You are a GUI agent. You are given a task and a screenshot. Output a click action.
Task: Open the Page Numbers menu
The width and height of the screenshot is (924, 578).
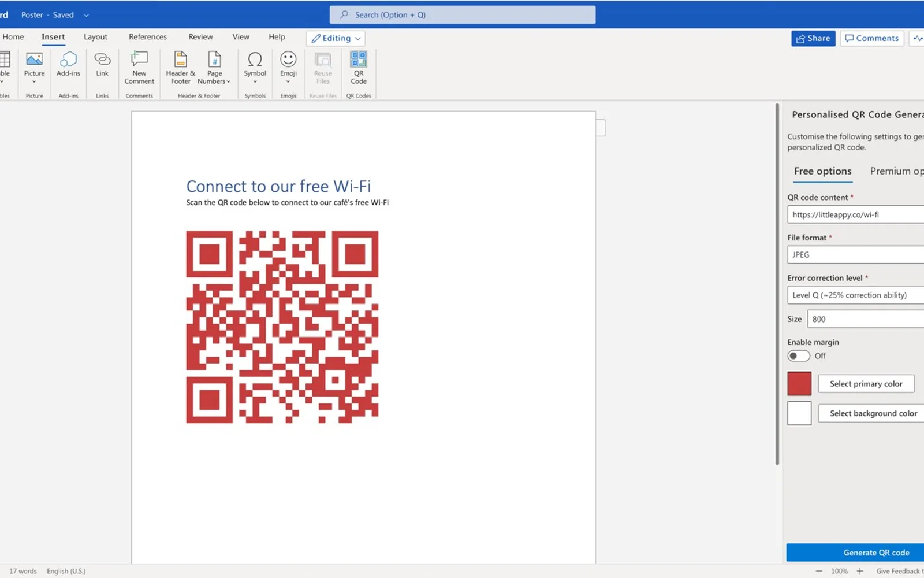click(x=214, y=68)
